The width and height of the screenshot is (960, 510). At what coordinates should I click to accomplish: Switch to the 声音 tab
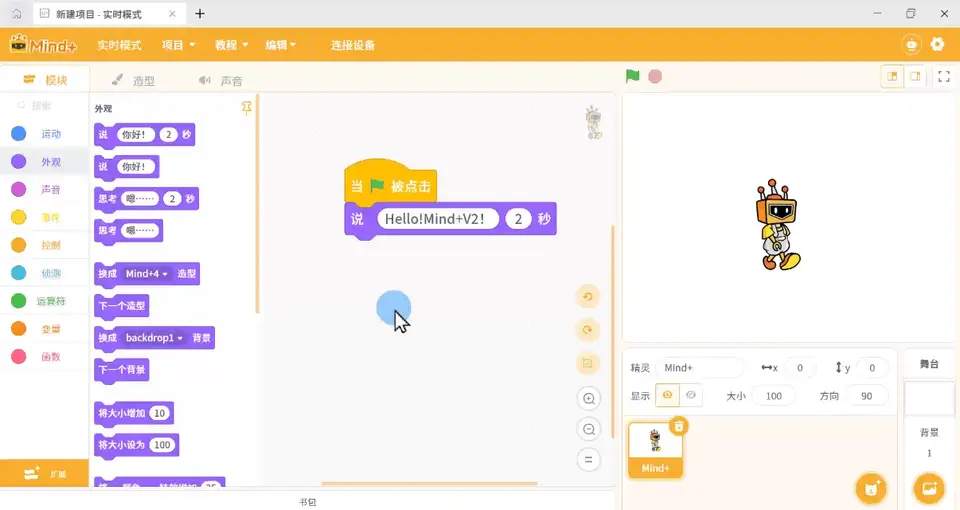click(220, 80)
